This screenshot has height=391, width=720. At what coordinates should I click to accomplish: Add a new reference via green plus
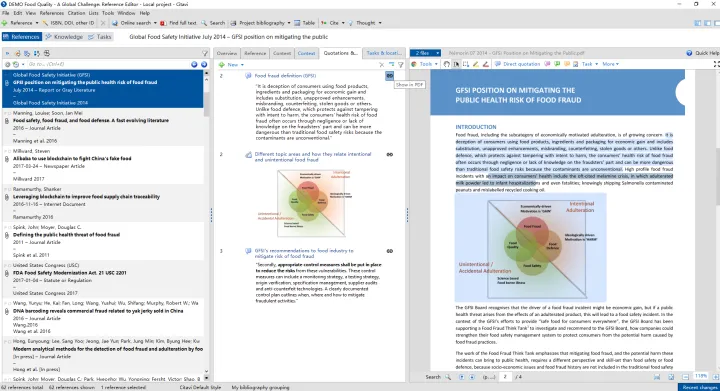5,22
